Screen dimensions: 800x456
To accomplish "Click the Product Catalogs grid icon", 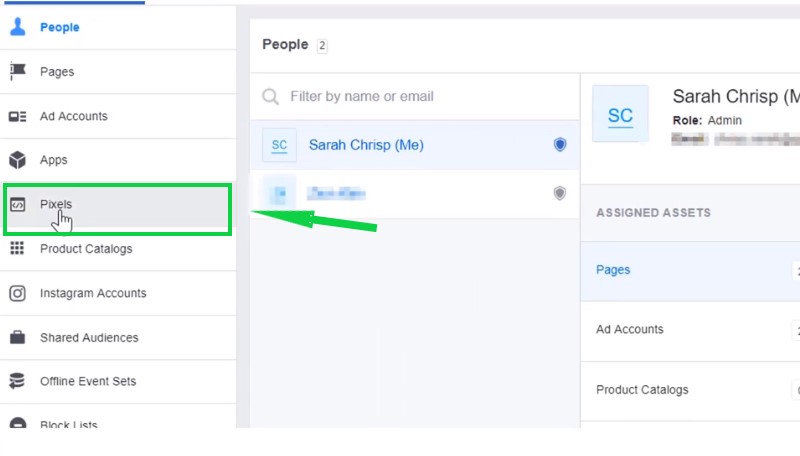I will [x=17, y=248].
